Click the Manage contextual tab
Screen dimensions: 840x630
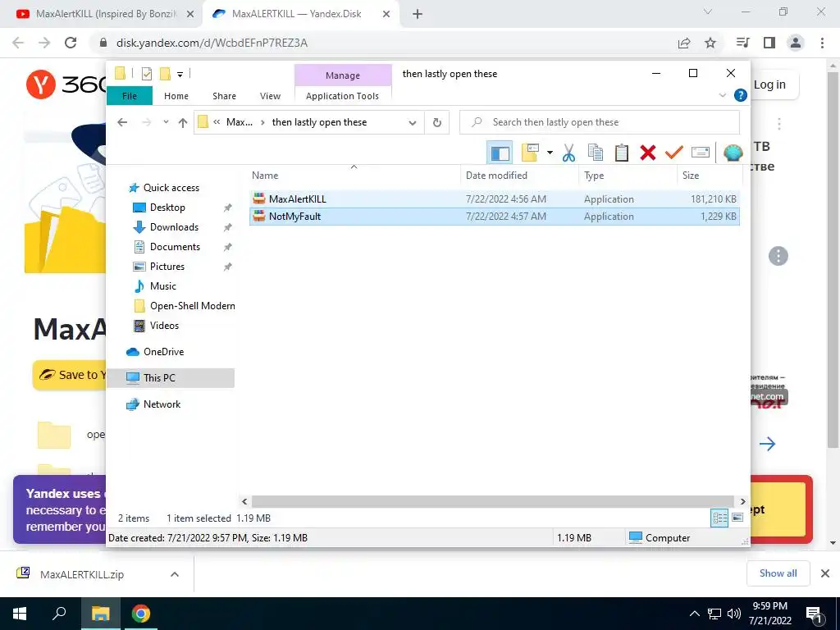(343, 75)
